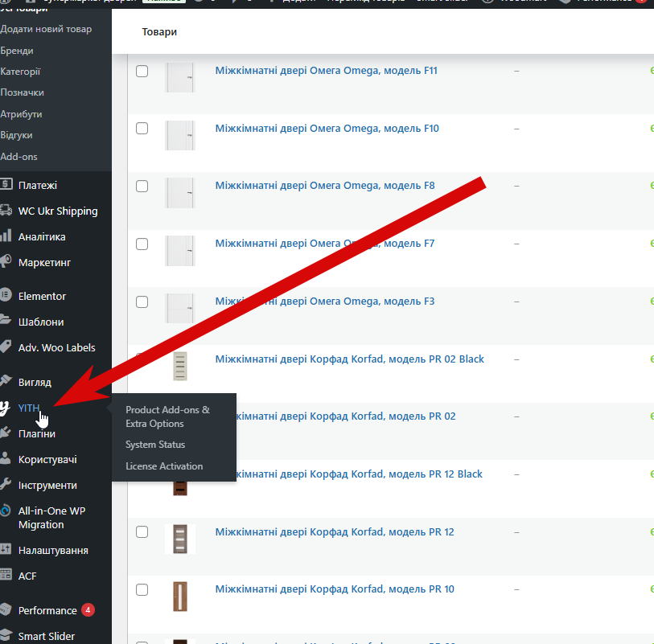
Task: Open the Категорії submenu item
Action: point(20,72)
